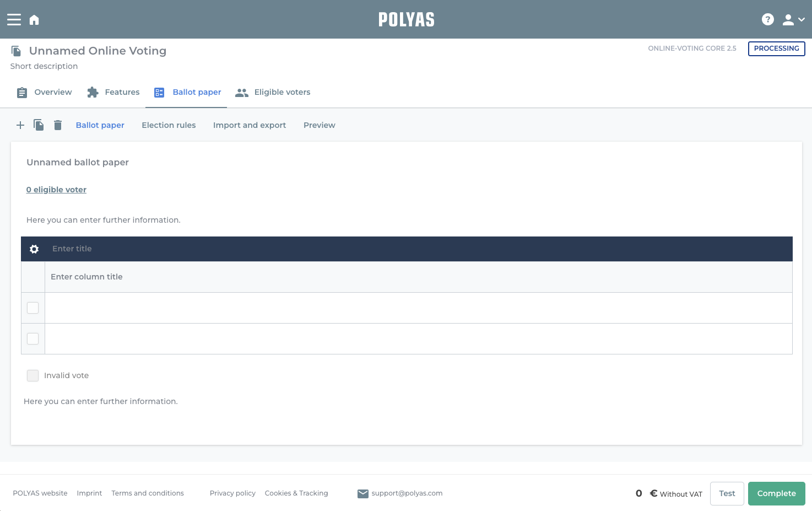Tick the first candidate row checkbox

[x=33, y=308]
